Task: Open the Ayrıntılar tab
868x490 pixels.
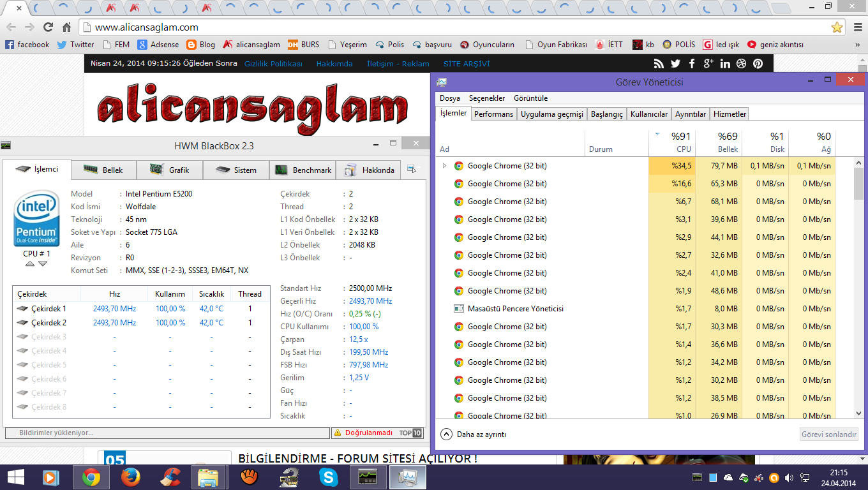Action: [691, 114]
